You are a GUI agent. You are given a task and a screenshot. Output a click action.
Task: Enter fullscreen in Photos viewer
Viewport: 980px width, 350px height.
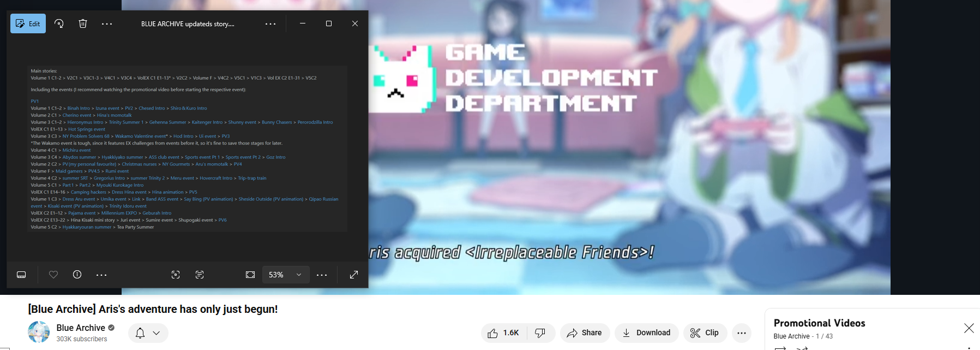click(x=354, y=275)
